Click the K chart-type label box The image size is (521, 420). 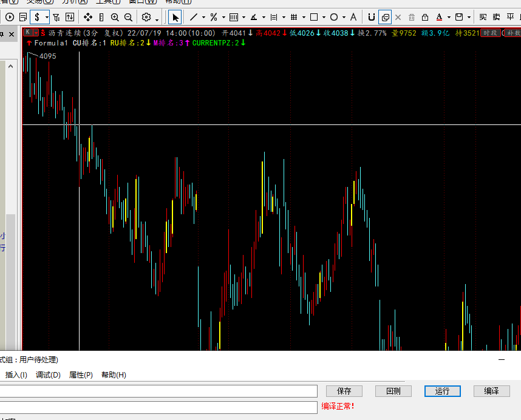pos(28,33)
